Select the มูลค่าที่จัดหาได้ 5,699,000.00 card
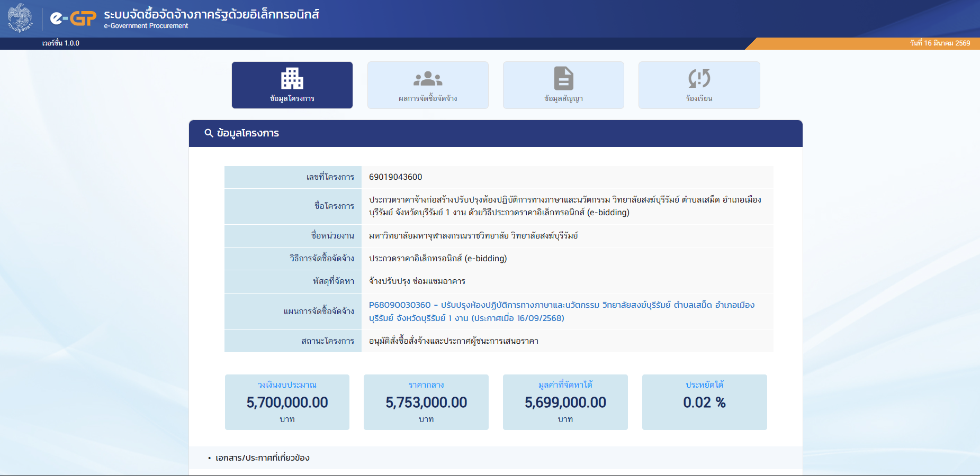980x476 pixels. tap(565, 402)
